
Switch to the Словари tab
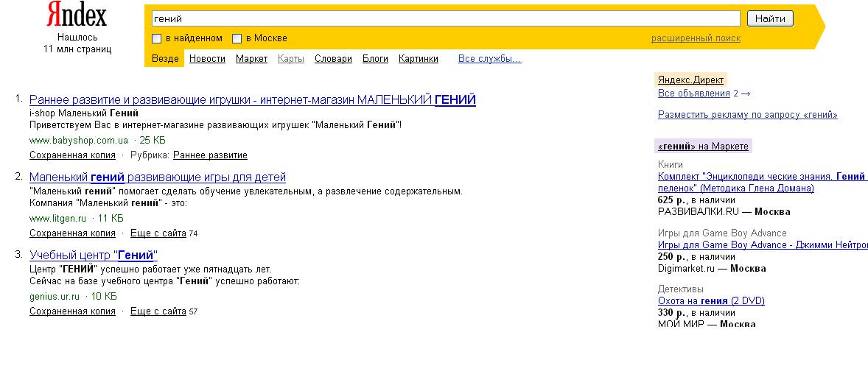pos(333,59)
